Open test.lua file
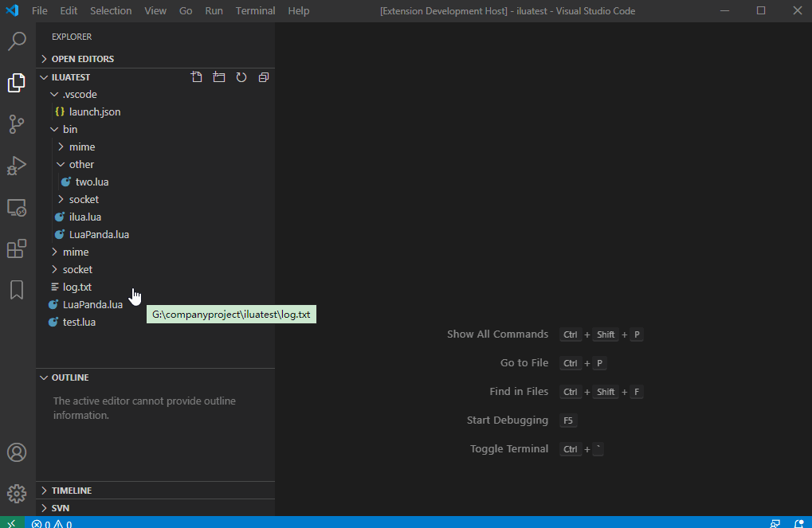812x528 pixels. [155, 322]
